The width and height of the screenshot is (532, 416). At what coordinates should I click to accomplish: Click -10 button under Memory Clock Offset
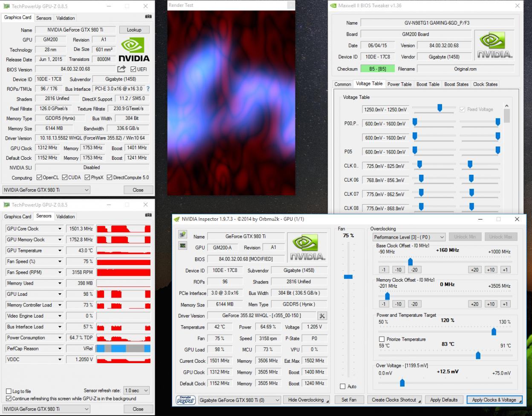click(x=398, y=304)
